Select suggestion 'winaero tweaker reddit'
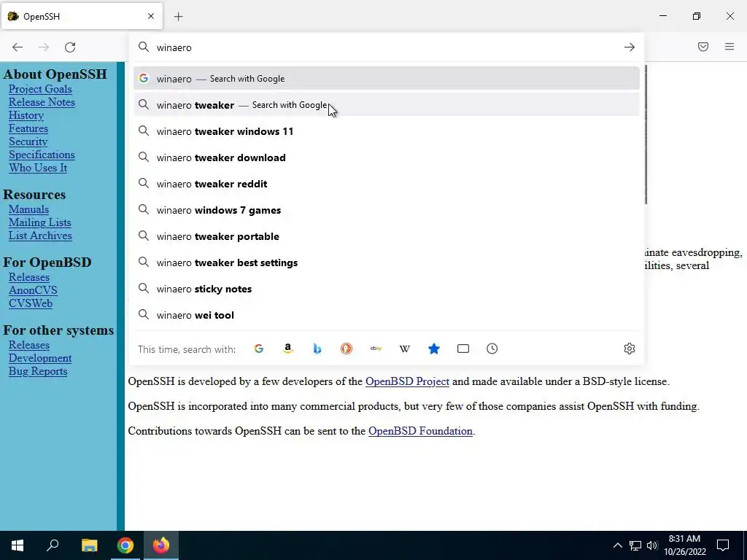The height and width of the screenshot is (560, 747). (x=387, y=184)
